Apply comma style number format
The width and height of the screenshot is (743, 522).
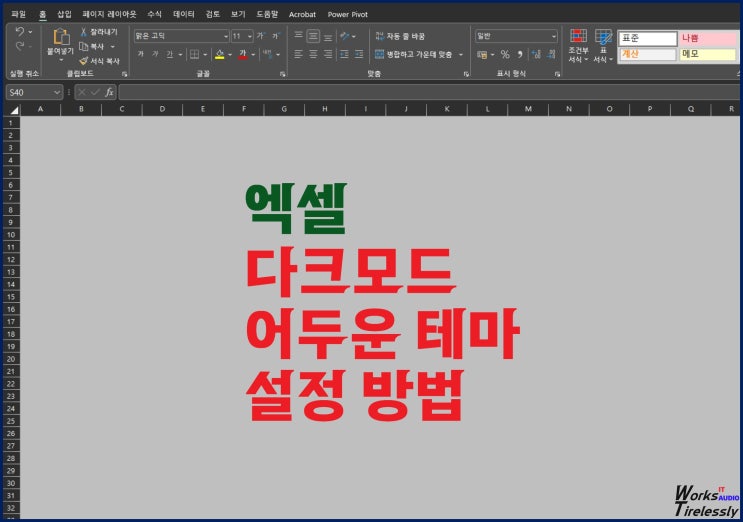click(520, 54)
